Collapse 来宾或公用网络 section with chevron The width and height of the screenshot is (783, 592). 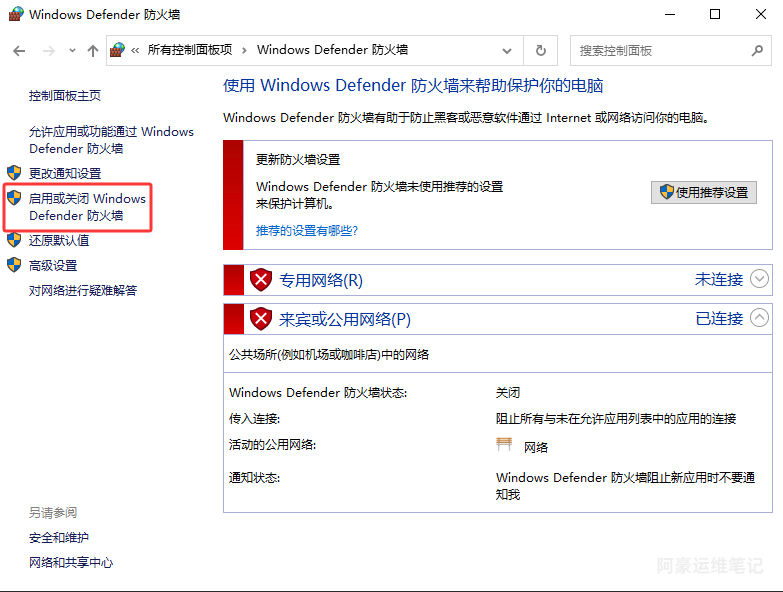pos(760,318)
